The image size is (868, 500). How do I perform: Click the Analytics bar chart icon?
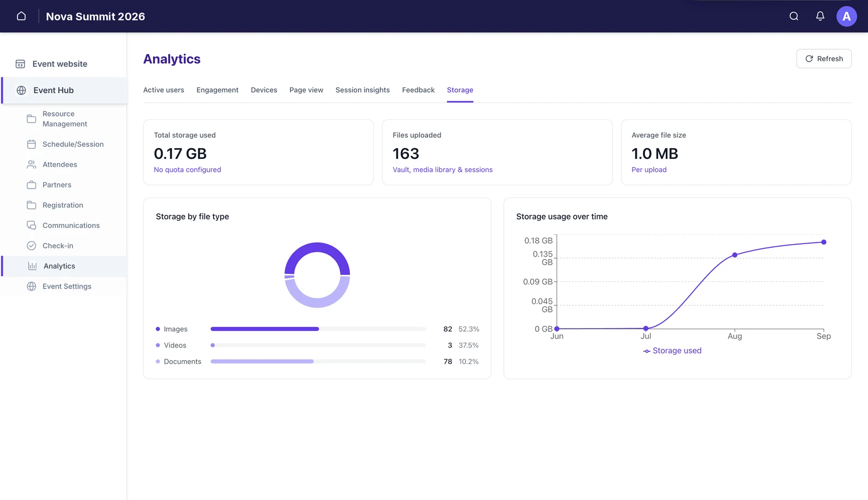(x=33, y=266)
